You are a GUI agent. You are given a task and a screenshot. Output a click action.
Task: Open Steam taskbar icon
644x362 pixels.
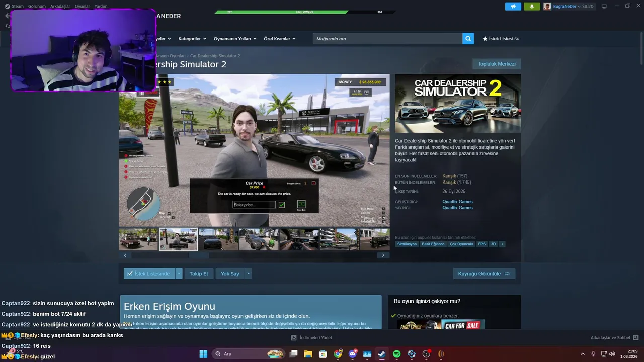tap(382, 354)
